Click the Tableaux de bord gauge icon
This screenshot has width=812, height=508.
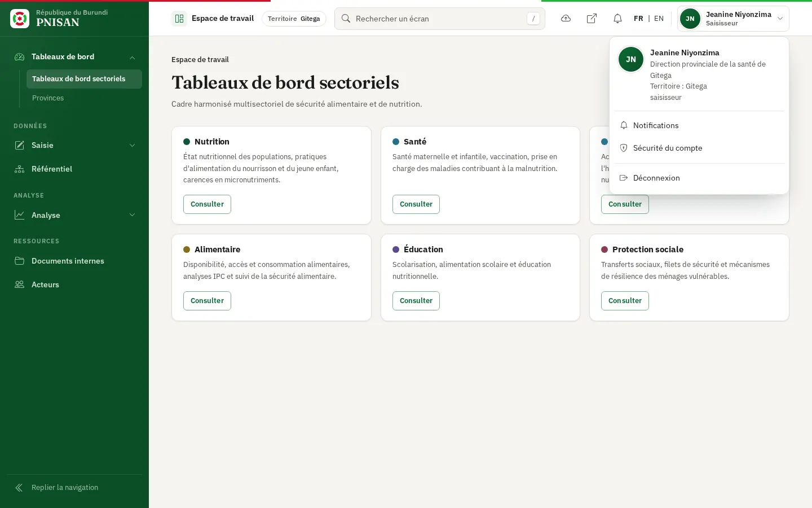20,56
